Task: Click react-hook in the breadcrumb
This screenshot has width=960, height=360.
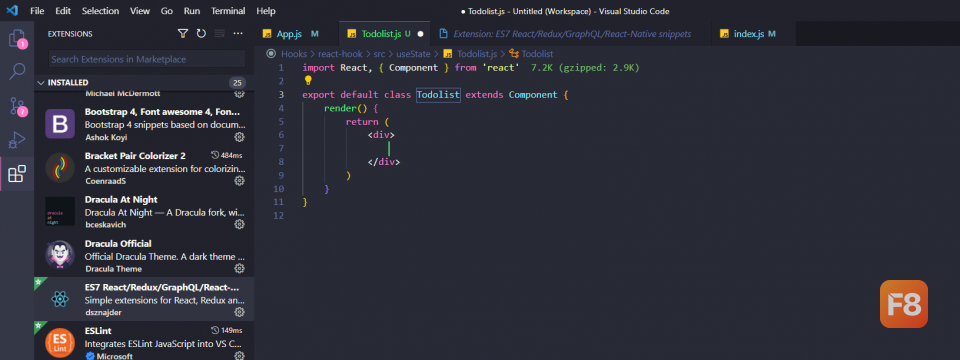Action: pyautogui.click(x=340, y=54)
